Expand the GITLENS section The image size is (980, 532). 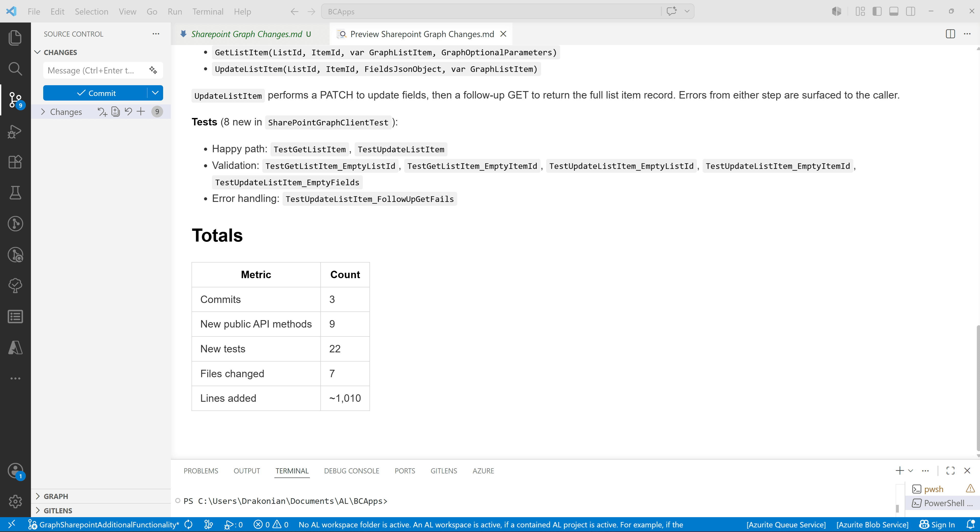pos(38,510)
